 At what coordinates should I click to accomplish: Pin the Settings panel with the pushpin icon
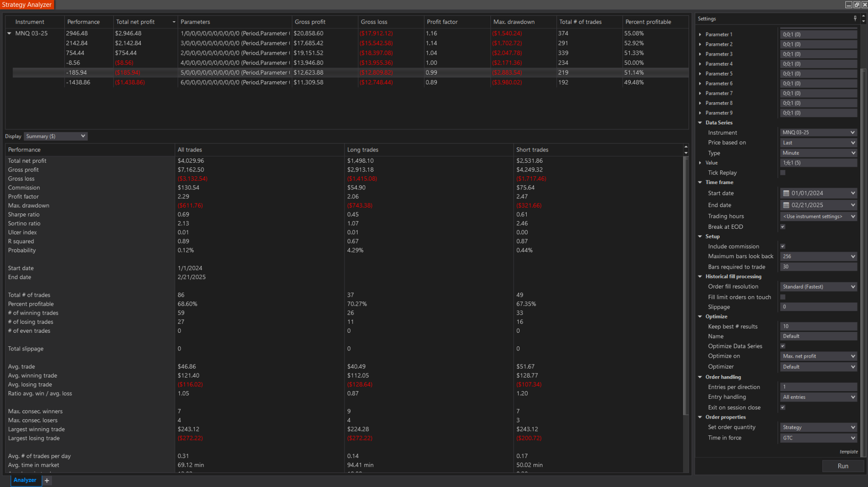pos(855,19)
